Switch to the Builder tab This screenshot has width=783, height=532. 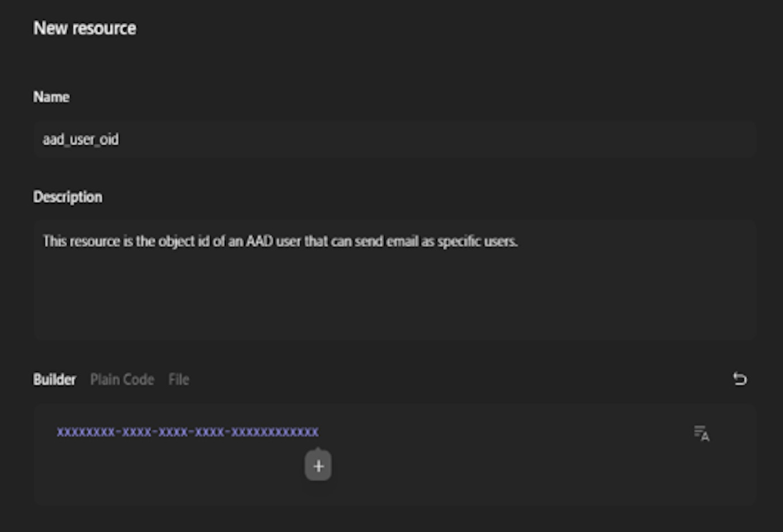coord(54,379)
